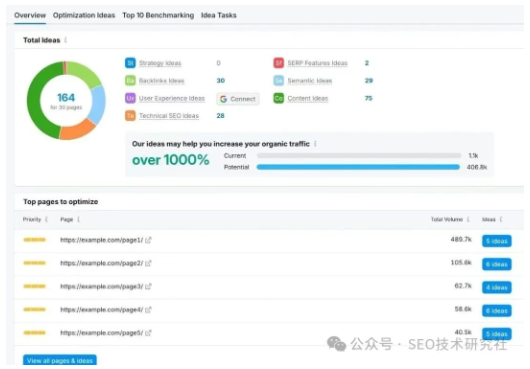The image size is (530, 369).
Task: Switch to the Overview tab
Action: coord(30,15)
